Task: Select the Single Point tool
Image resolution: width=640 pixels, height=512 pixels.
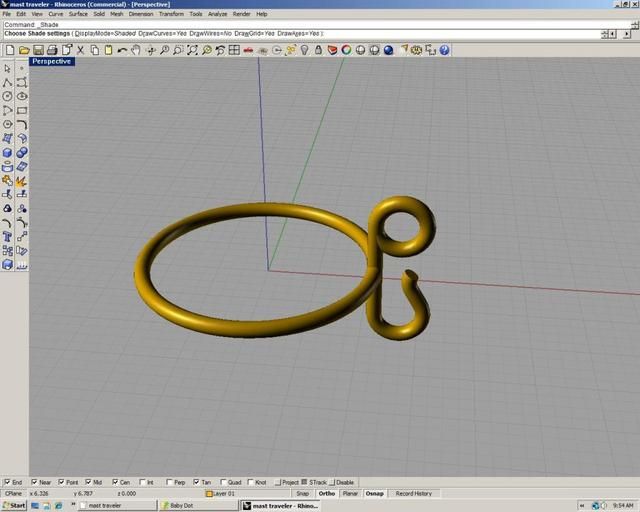Action: (x=22, y=68)
